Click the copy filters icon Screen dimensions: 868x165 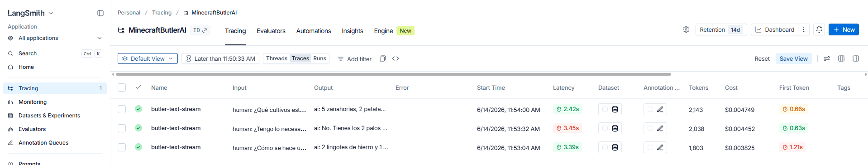click(x=383, y=58)
